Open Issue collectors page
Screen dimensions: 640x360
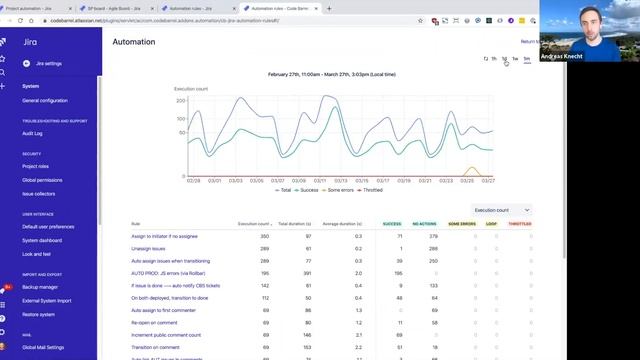point(38,194)
